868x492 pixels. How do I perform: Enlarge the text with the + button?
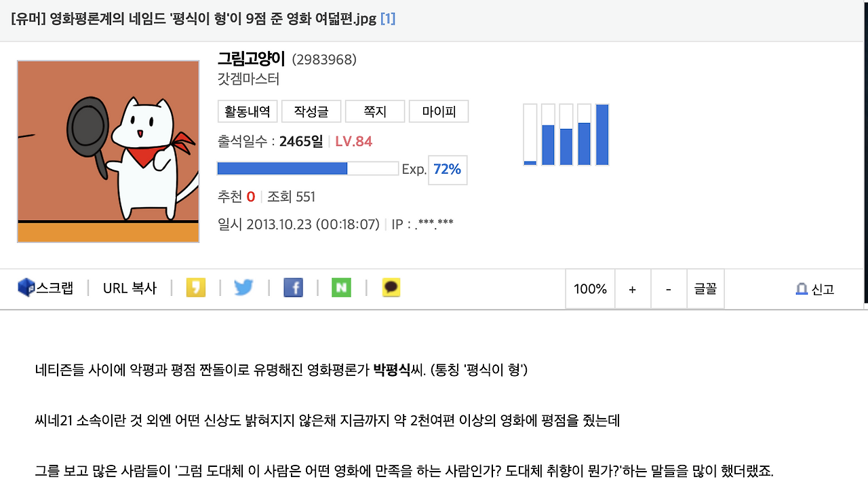[632, 288]
